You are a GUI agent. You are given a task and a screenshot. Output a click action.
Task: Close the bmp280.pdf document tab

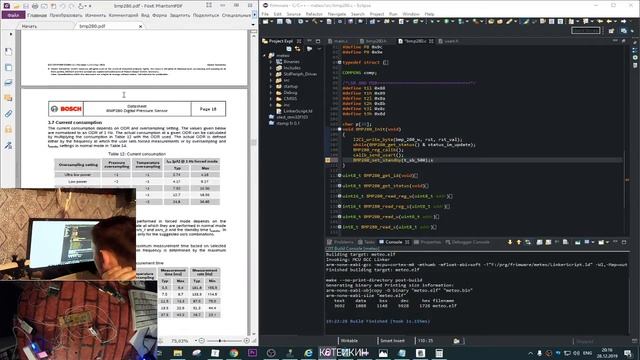pos(140,26)
